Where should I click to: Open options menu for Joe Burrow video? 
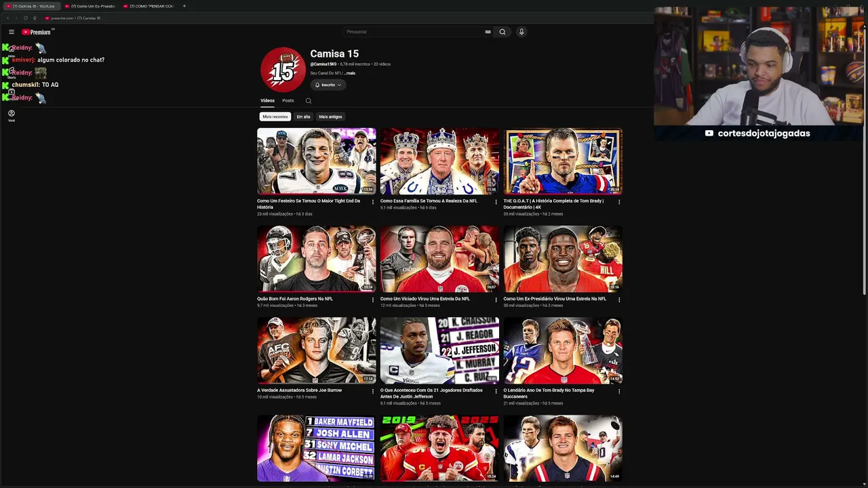(x=372, y=391)
